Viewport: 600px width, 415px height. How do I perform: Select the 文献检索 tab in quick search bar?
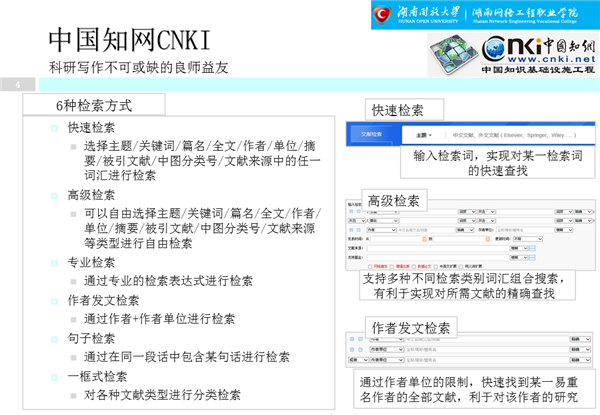pyautogui.click(x=371, y=134)
